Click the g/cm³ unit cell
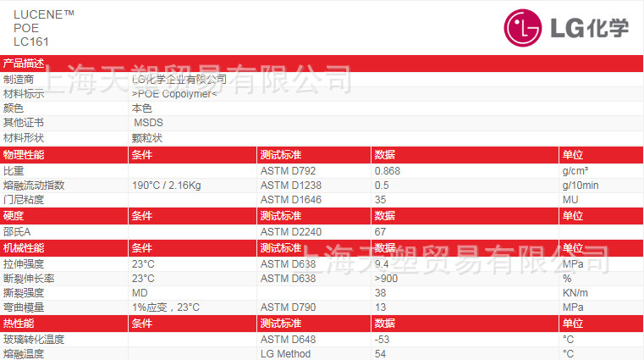The height and width of the screenshot is (360, 644). click(575, 170)
